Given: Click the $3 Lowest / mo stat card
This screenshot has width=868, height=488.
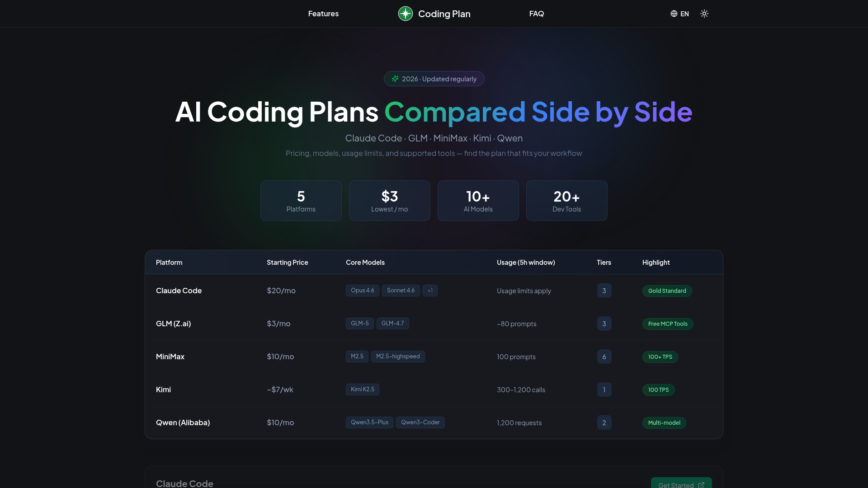Looking at the screenshot, I should pos(390,201).
